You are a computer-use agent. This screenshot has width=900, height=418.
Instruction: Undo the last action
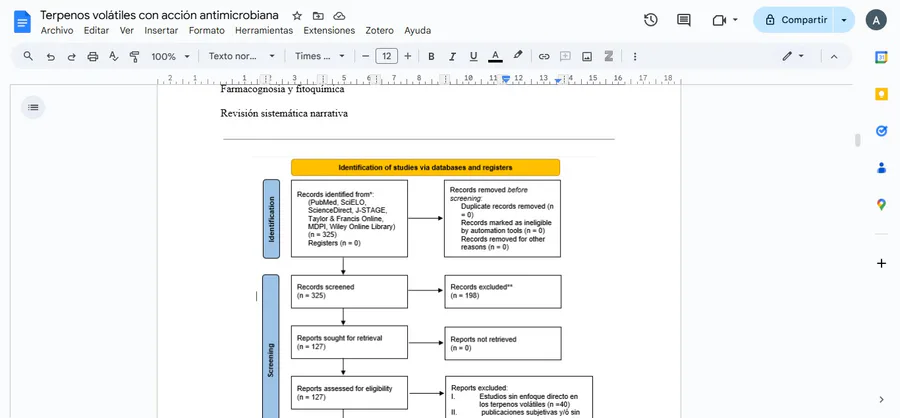51,56
